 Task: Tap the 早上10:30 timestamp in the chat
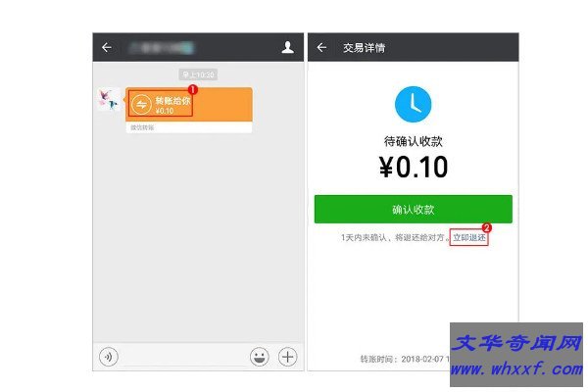[x=197, y=74]
